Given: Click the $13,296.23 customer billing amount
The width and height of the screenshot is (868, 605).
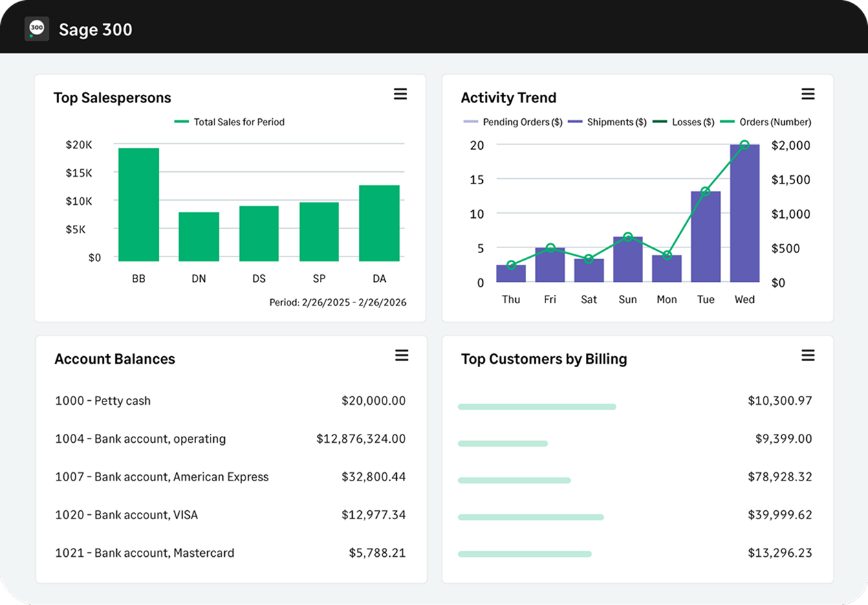Looking at the screenshot, I should pyautogui.click(x=780, y=553).
